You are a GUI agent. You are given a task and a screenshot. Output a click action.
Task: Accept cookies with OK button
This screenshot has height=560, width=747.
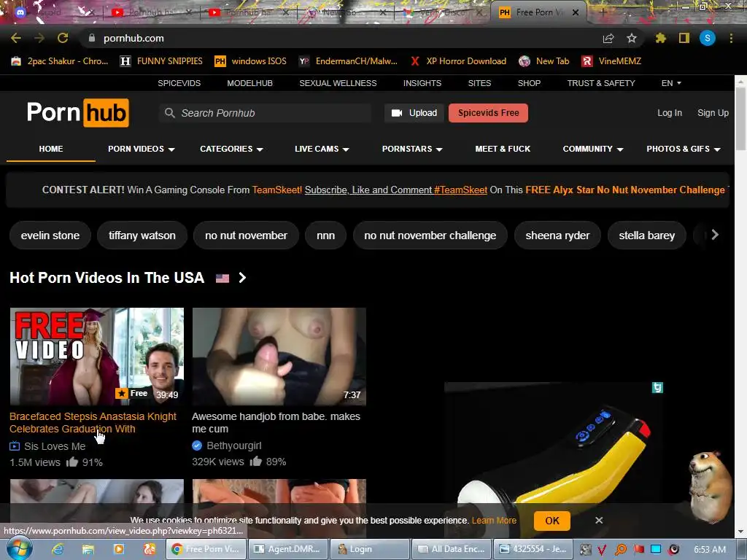(x=551, y=521)
